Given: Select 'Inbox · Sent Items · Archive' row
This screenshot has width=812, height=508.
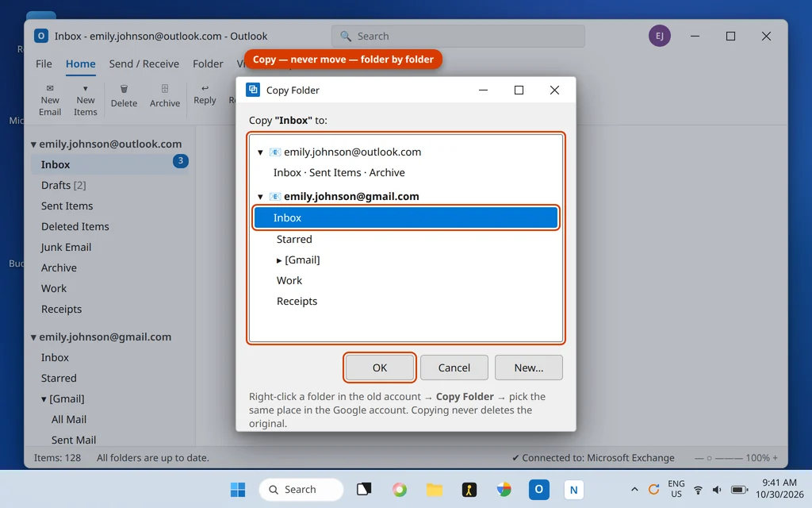Looking at the screenshot, I should point(339,172).
